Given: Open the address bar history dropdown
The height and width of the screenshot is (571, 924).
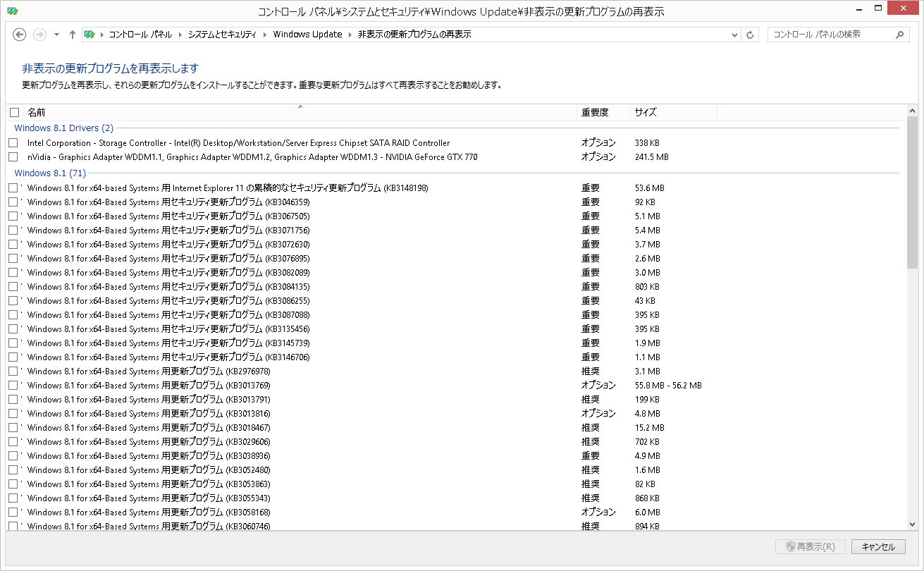Looking at the screenshot, I should click(x=734, y=35).
